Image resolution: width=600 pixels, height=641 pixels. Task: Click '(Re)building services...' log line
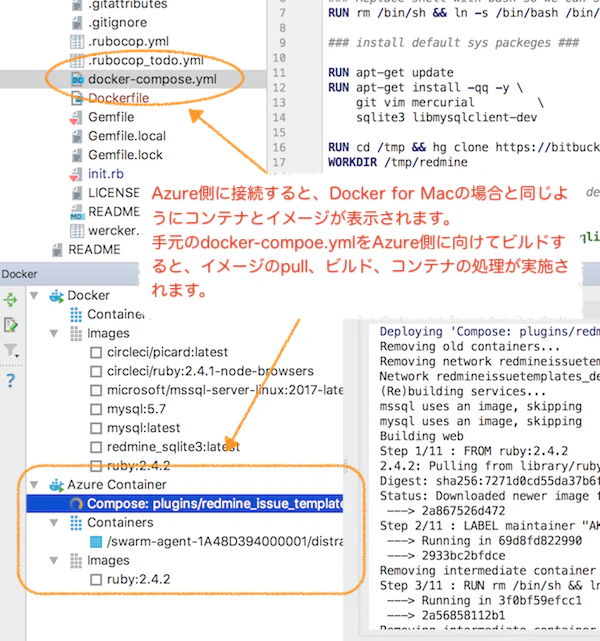[x=463, y=392]
